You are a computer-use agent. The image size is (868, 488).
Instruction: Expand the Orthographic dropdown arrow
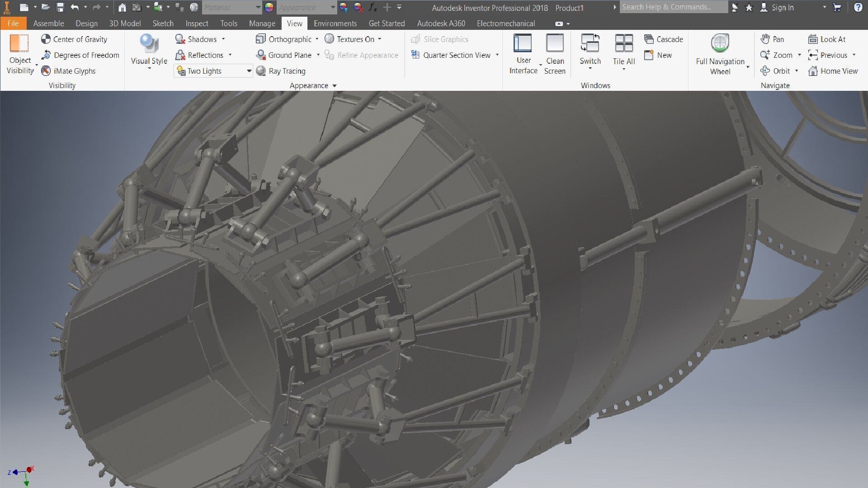[x=317, y=39]
